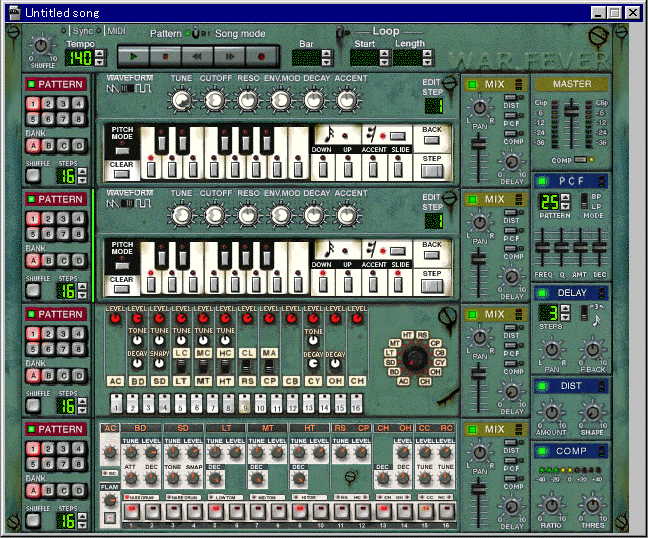The image size is (648, 538).
Task: Click the second synth ACCENT knob
Action: 347,215
